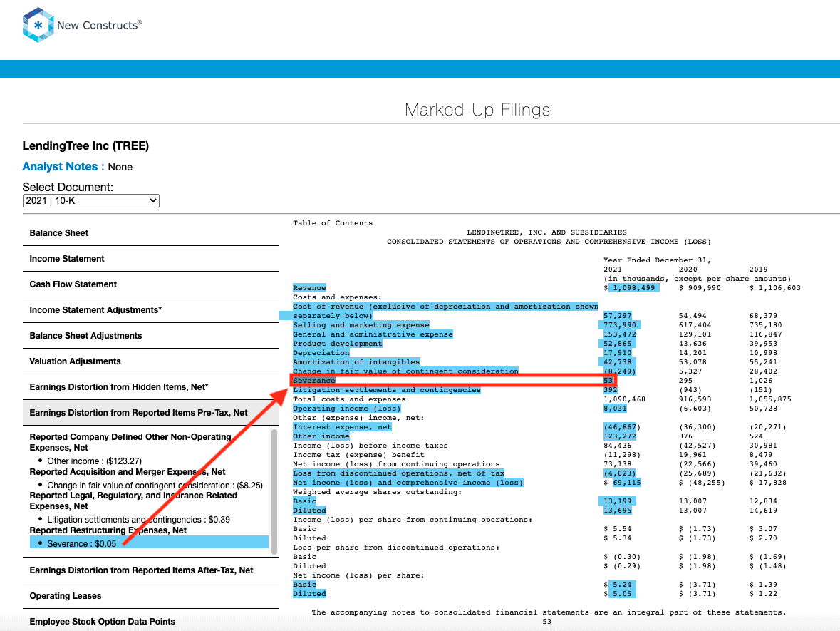Click the highlighted Net income and comprehensive income label
Viewport: 840px width, 631px height.
point(408,483)
